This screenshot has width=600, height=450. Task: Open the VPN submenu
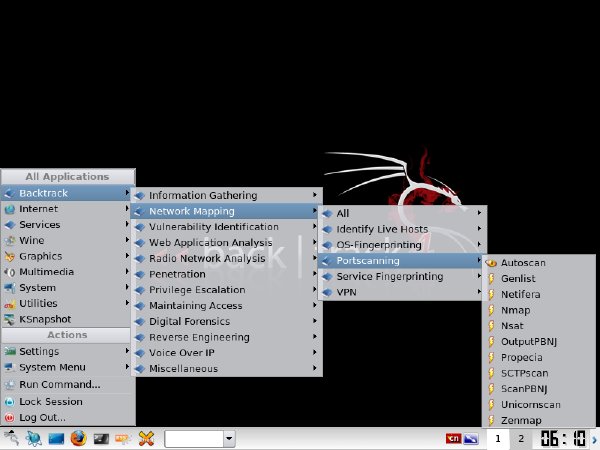[x=402, y=292]
